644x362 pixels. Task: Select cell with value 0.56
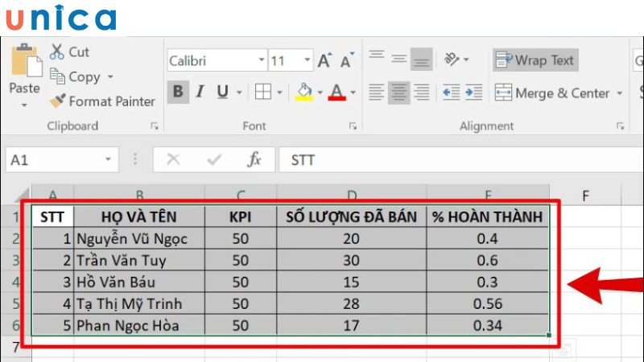pyautogui.click(x=488, y=304)
